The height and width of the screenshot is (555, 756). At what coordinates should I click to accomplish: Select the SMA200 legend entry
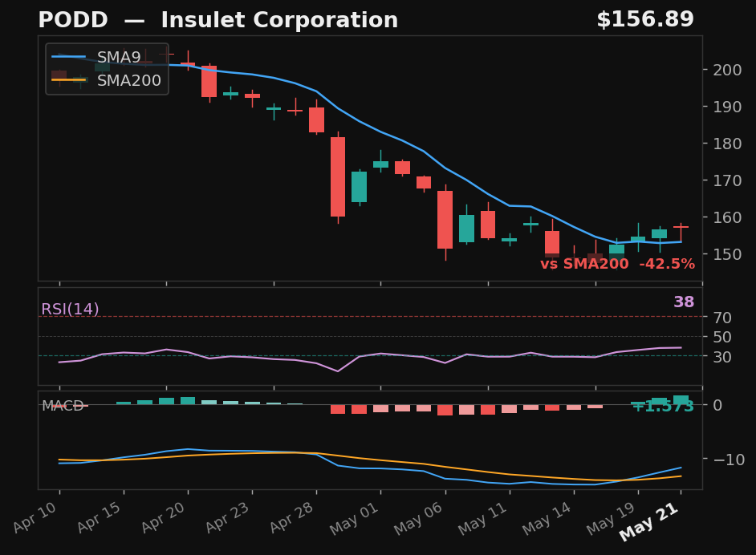click(x=106, y=80)
